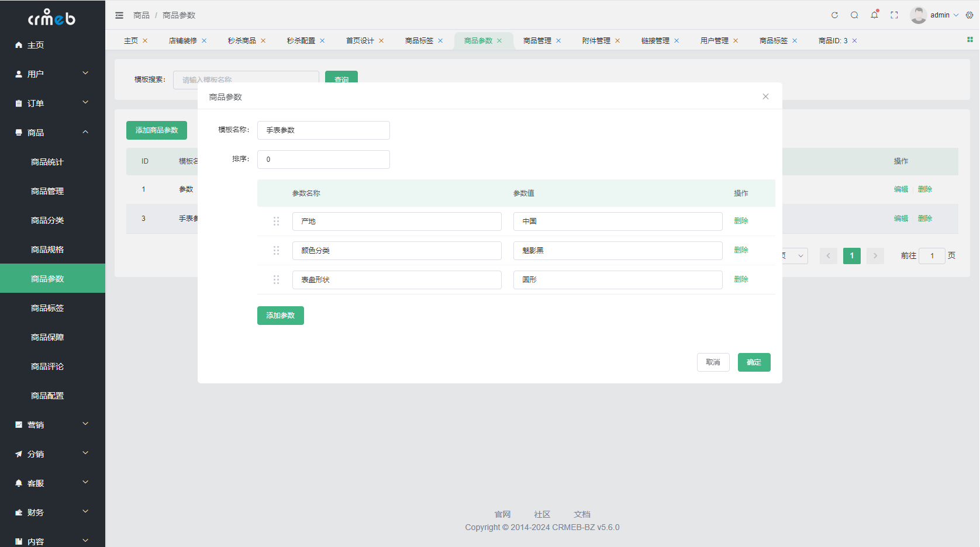
Task: Click the drag handle for the 表盘形状 row
Action: (276, 280)
